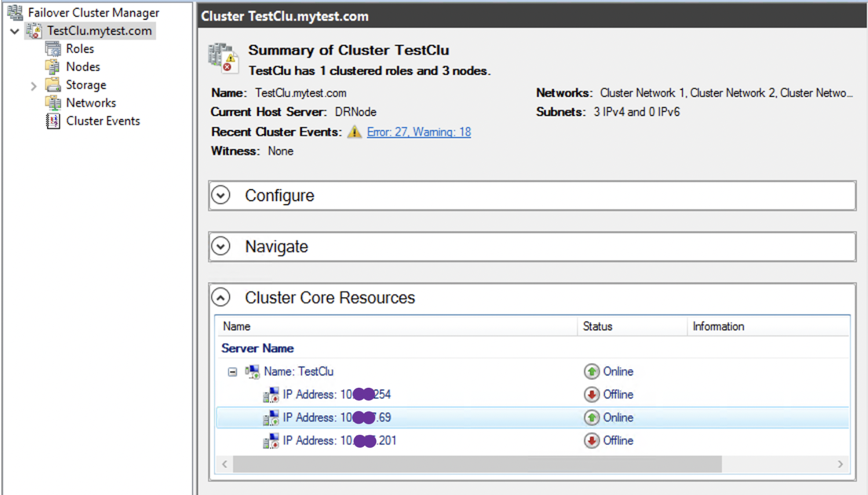Expand the Navigate section
Screen dimensions: 868x495
221,246
